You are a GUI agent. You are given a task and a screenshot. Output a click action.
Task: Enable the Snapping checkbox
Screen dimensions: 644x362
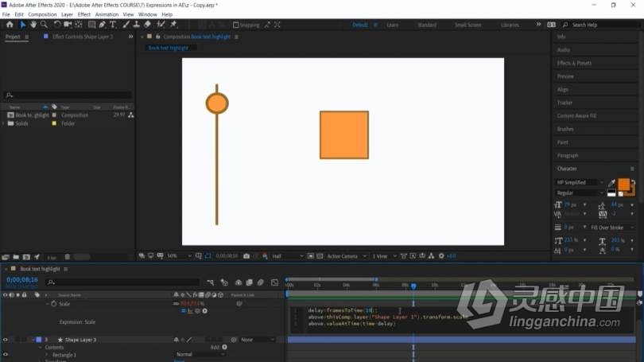pos(236,25)
